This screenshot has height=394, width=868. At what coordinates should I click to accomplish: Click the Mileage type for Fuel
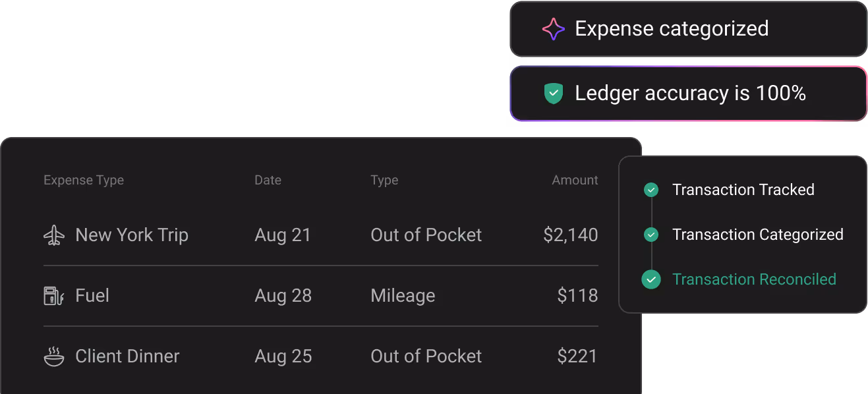click(x=403, y=296)
